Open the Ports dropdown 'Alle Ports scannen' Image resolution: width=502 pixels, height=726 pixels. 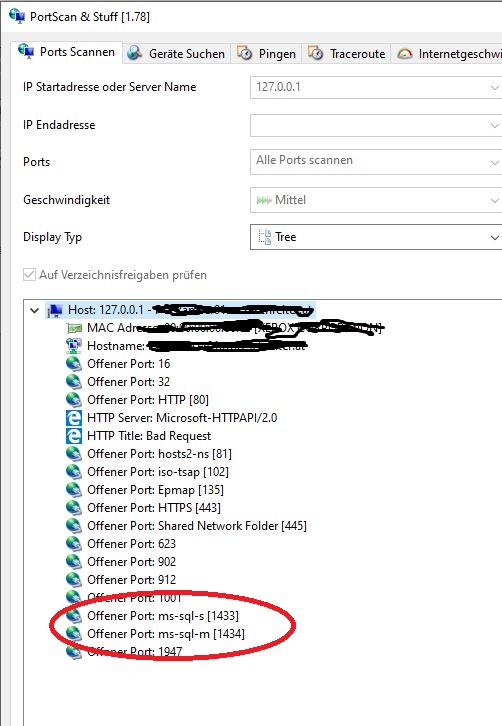376,162
